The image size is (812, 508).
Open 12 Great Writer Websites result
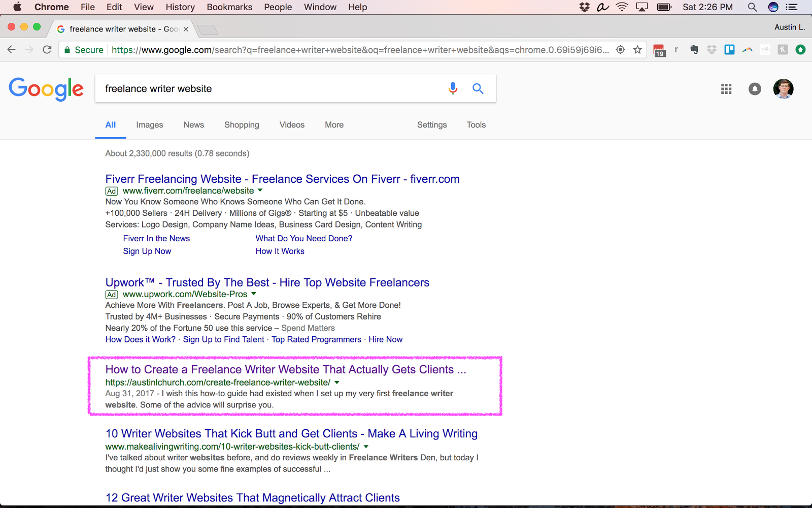pyautogui.click(x=253, y=498)
